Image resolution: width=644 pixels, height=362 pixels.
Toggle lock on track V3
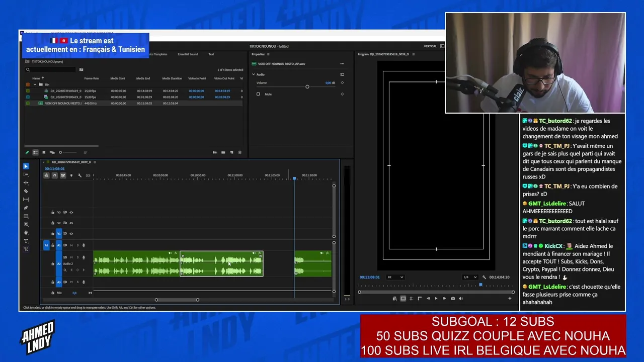tap(53, 212)
